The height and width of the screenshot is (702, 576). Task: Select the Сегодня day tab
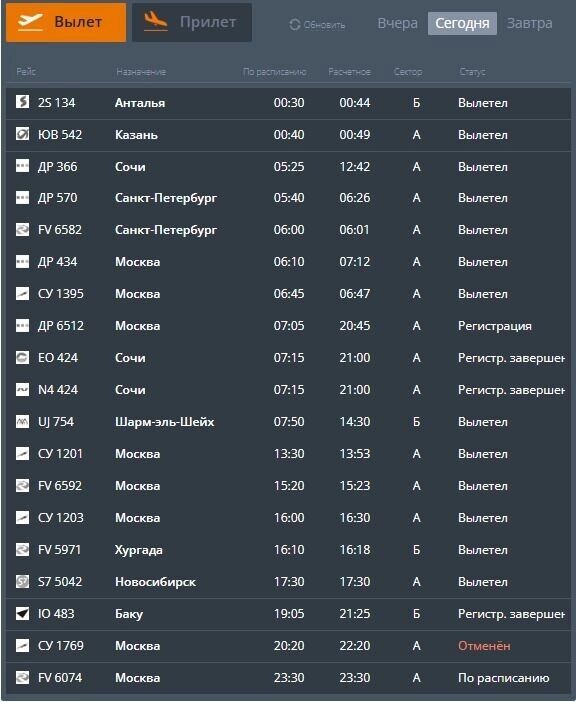(462, 23)
